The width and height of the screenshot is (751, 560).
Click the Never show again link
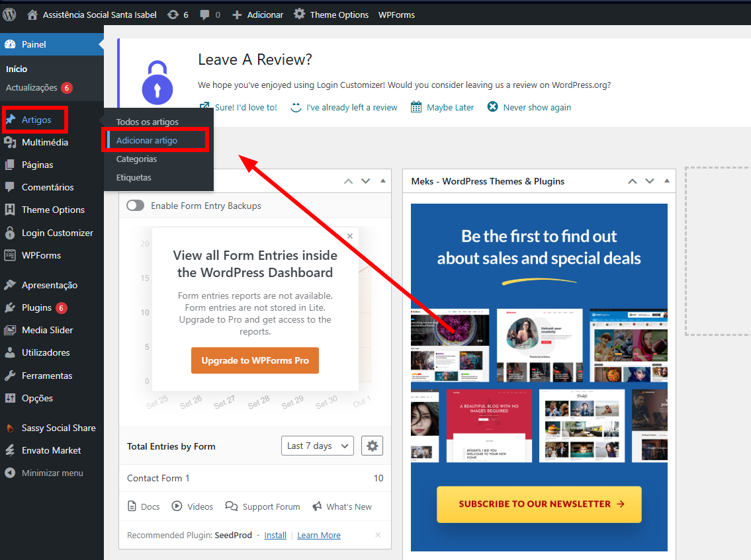(x=536, y=107)
